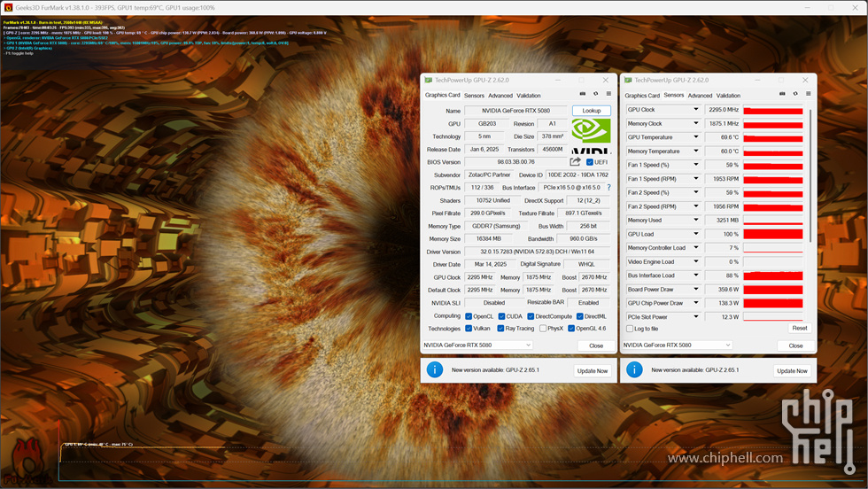Image resolution: width=868 pixels, height=489 pixels.
Task: Open GPU Temperature sensor dropdown
Action: (696, 137)
